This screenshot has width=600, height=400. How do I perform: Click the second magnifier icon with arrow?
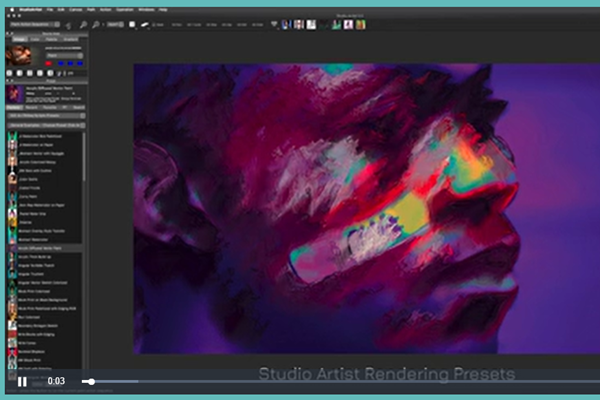[96, 25]
